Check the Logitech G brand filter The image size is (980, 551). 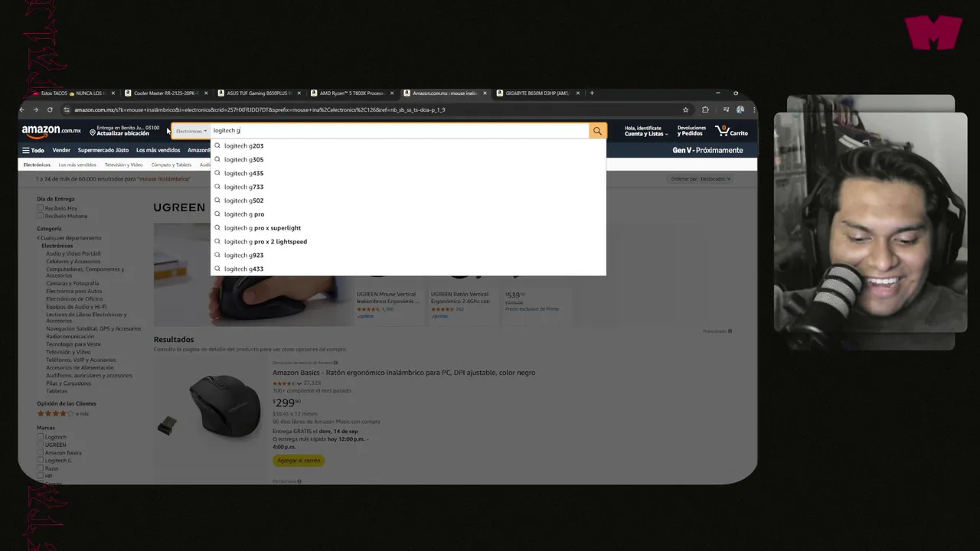tap(41, 461)
